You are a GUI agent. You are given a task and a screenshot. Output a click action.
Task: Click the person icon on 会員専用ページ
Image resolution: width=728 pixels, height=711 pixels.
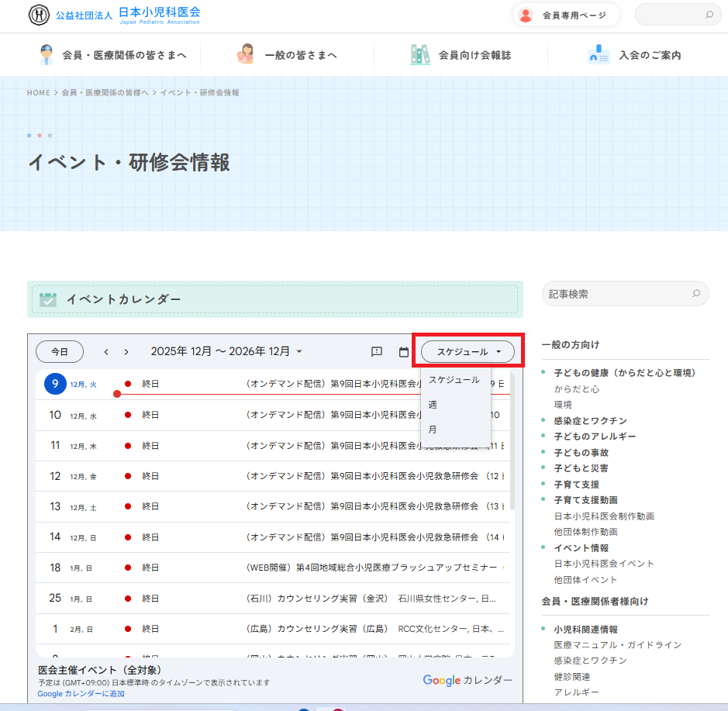[x=526, y=14]
